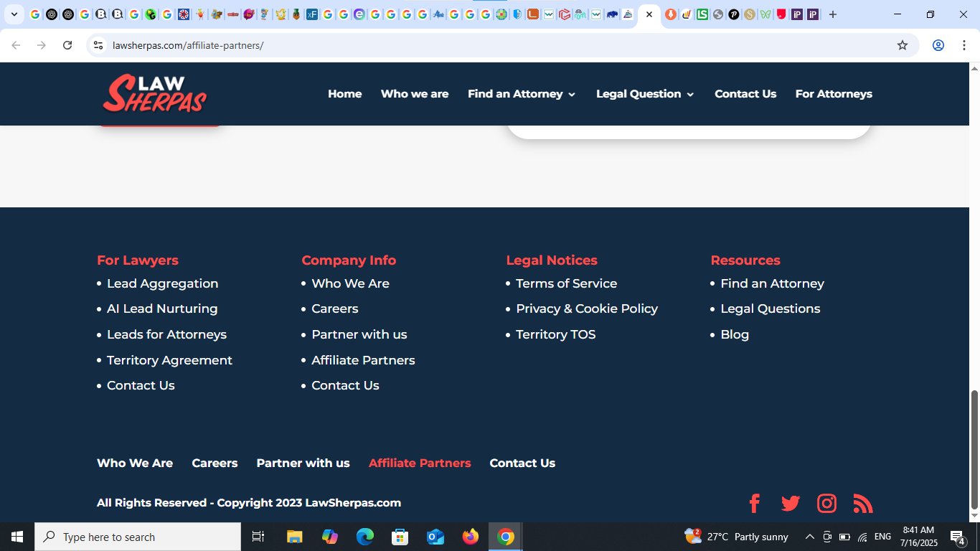Screen dimensions: 980x551
Task: Open the Leads for Attorneys link
Action: pyautogui.click(x=166, y=334)
